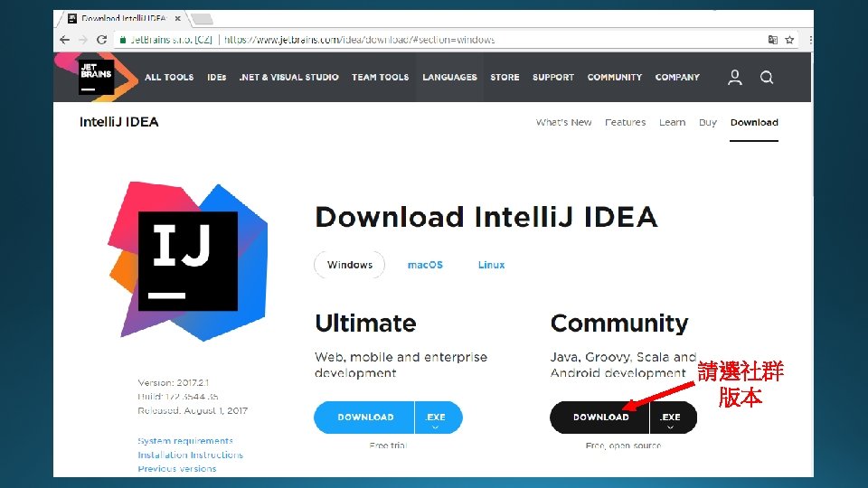Viewport: 868px width, 488px height.
Task: Open the Previous versions link
Action: [177, 469]
